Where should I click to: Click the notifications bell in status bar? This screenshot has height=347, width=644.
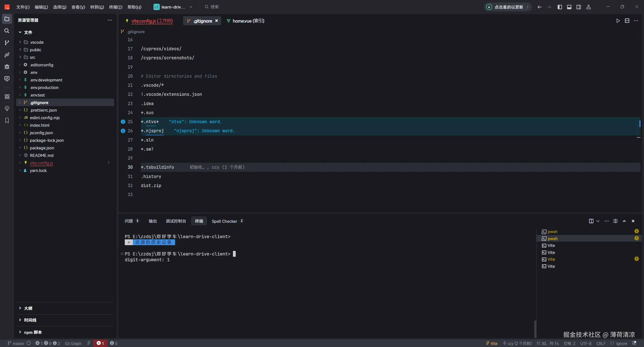[634, 343]
